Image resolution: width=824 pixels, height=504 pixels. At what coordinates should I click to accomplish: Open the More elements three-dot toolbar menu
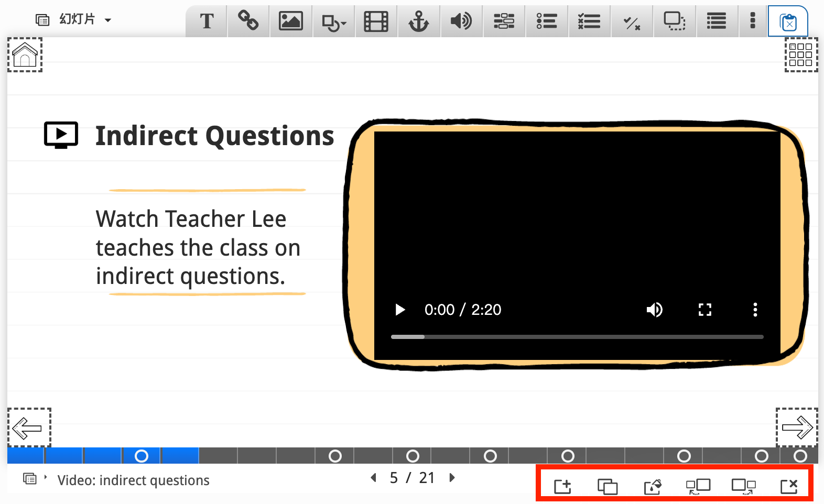[753, 21]
